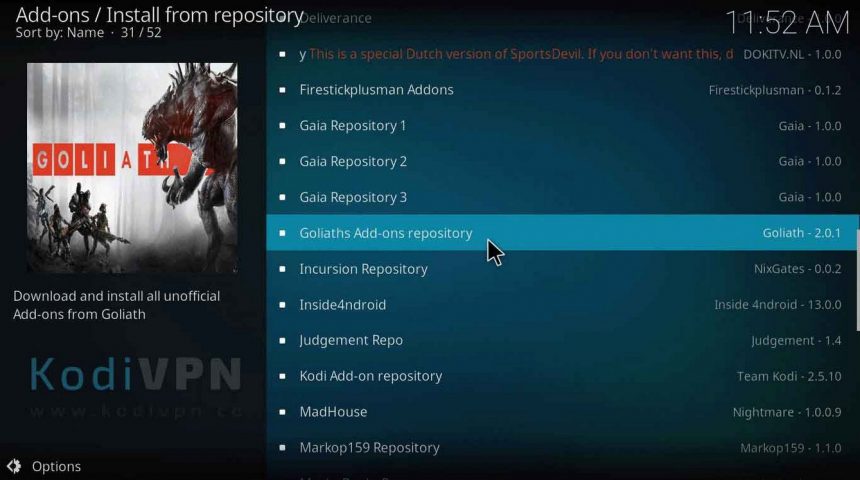This screenshot has height=480, width=860.
Task: Click the Nightmare - 1.0.0.9 version text
Action: click(x=787, y=412)
